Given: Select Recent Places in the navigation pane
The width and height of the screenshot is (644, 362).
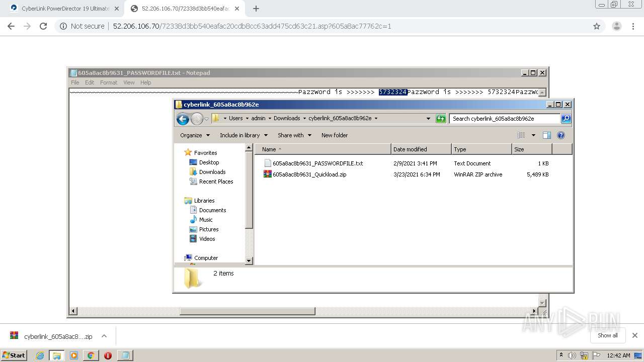Looking at the screenshot, I should coord(211,182).
